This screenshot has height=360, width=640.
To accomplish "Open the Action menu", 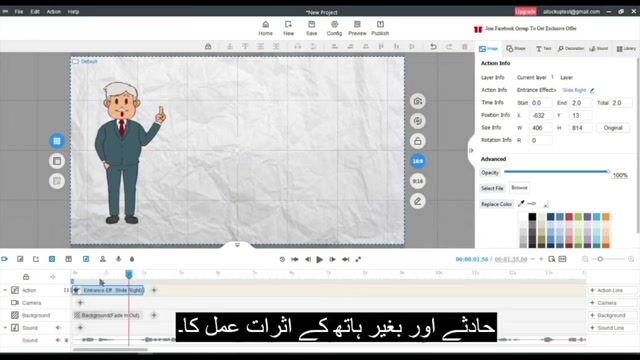I will pyautogui.click(x=53, y=12).
